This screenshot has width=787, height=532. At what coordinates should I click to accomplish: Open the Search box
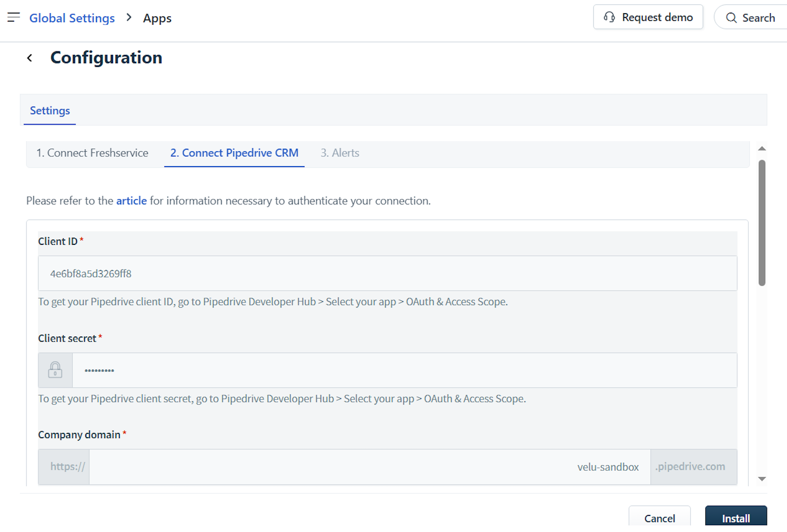(750, 17)
